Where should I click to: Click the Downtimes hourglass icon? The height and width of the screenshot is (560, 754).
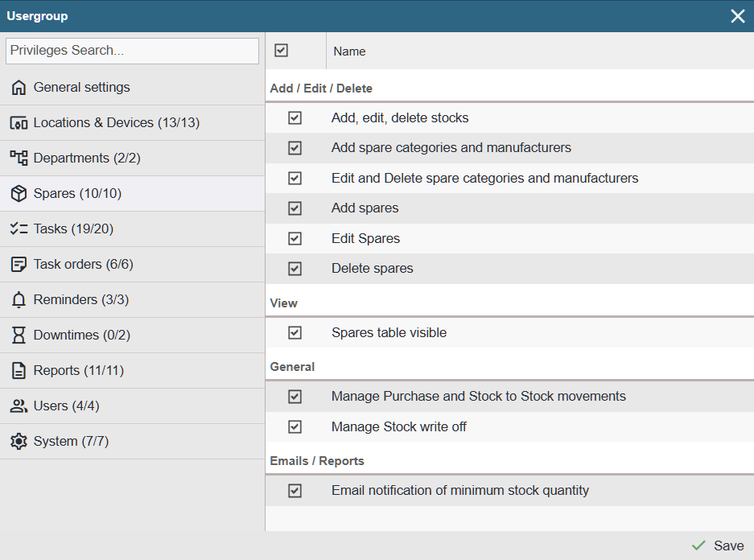[19, 336]
